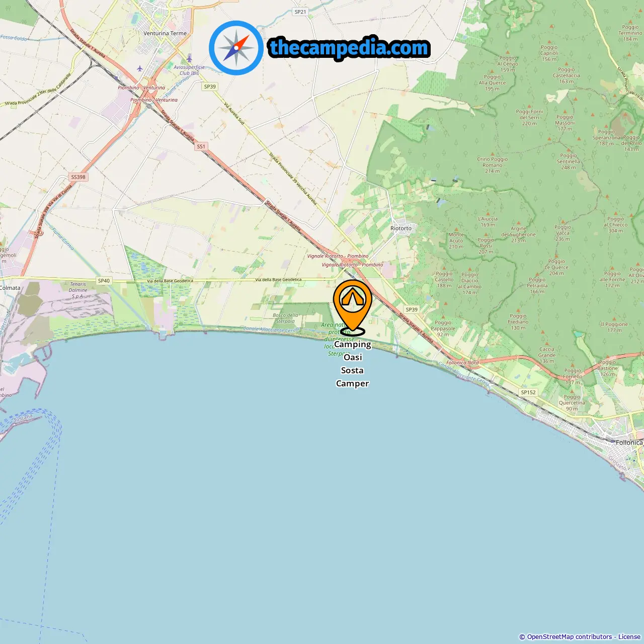Click the blue compass logo icon

pyautogui.click(x=236, y=48)
